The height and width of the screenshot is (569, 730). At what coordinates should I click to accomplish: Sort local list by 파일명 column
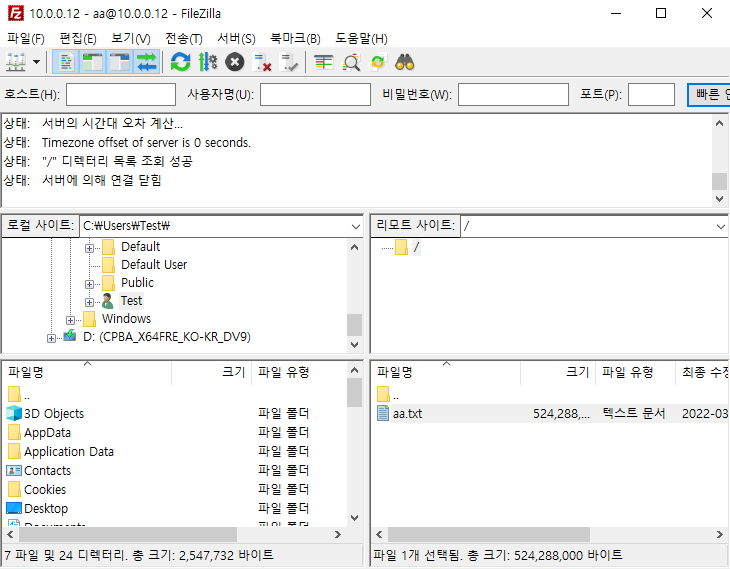click(88, 372)
